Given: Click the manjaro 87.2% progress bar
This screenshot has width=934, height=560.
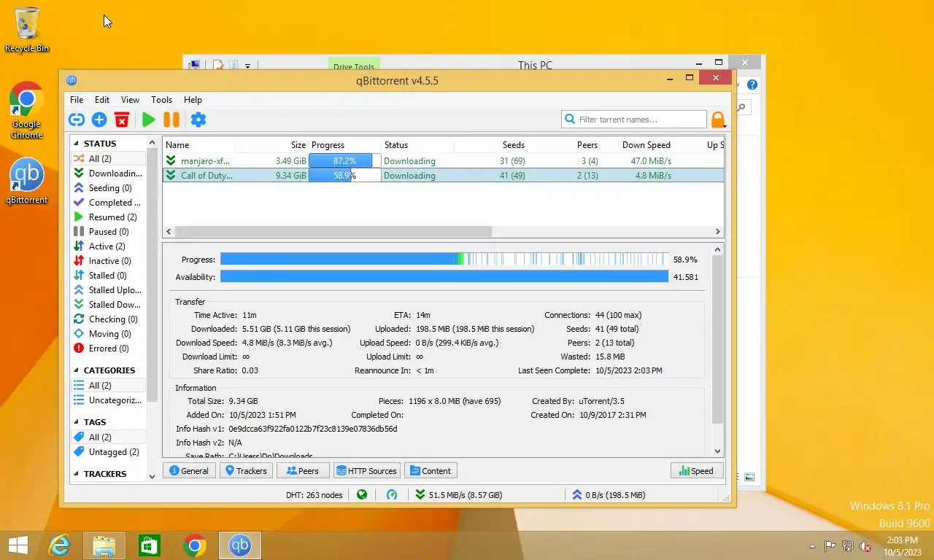Looking at the screenshot, I should click(344, 161).
